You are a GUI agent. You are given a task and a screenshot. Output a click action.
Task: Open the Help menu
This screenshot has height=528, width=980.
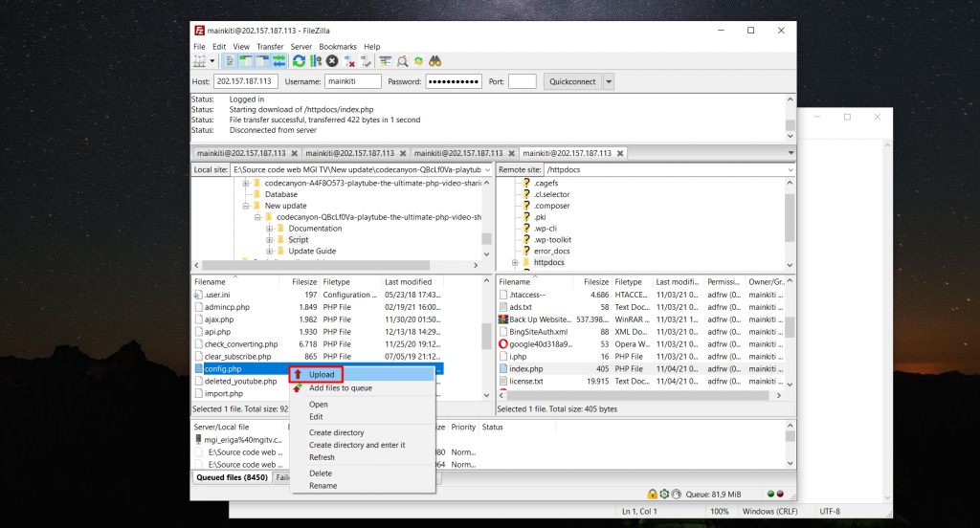[x=372, y=47]
